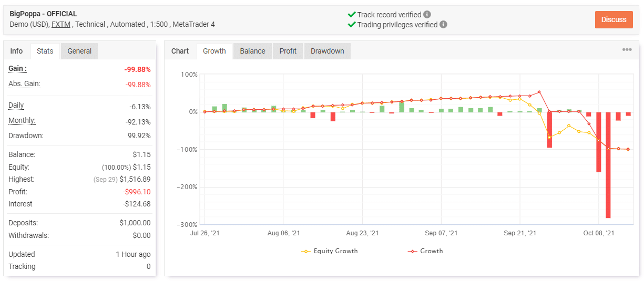The height and width of the screenshot is (281, 644).
Task: Click the Abs. Gain label
Action: pos(24,84)
